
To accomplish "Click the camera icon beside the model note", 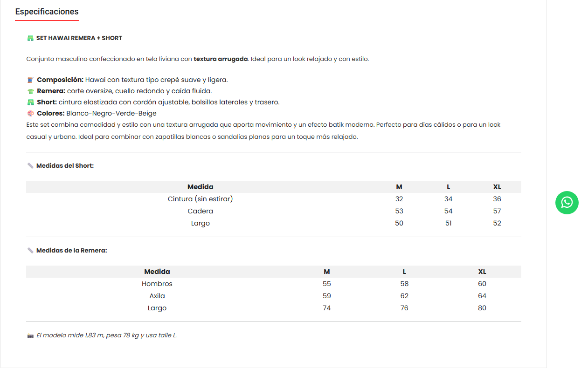I will pyautogui.click(x=30, y=335).
